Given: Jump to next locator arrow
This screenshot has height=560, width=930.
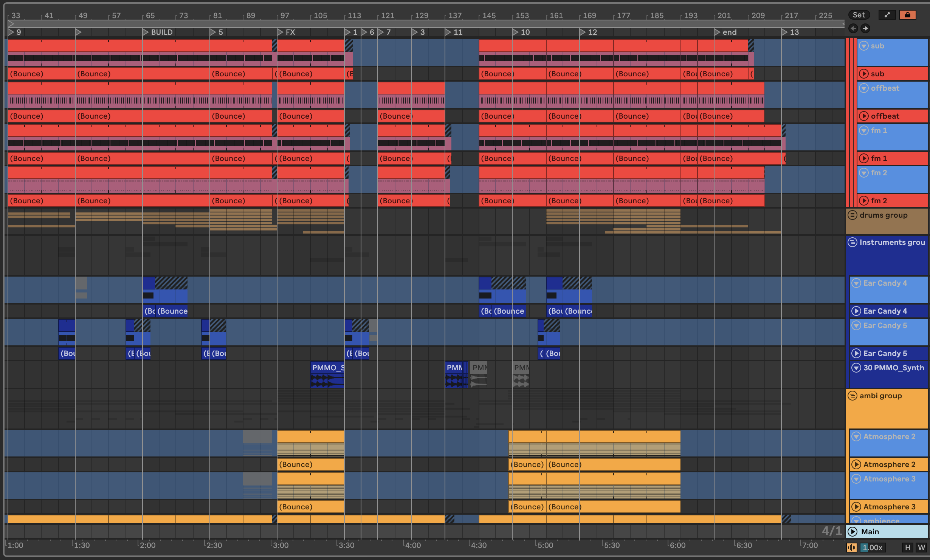Looking at the screenshot, I should point(865,28).
